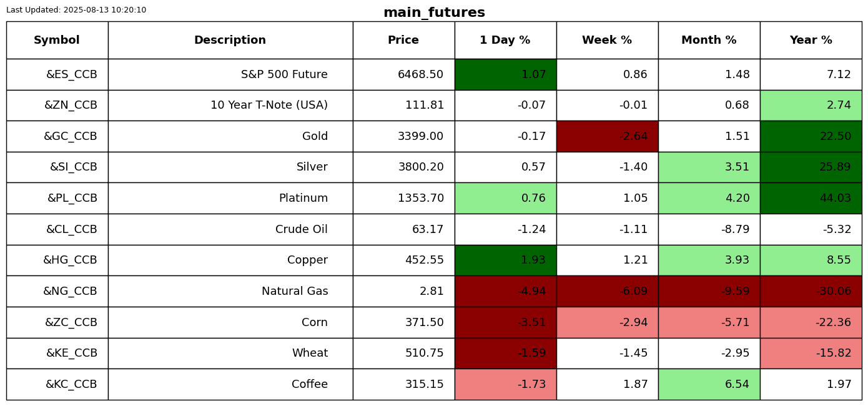Click Platinum's 44.03 year cell

point(811,198)
